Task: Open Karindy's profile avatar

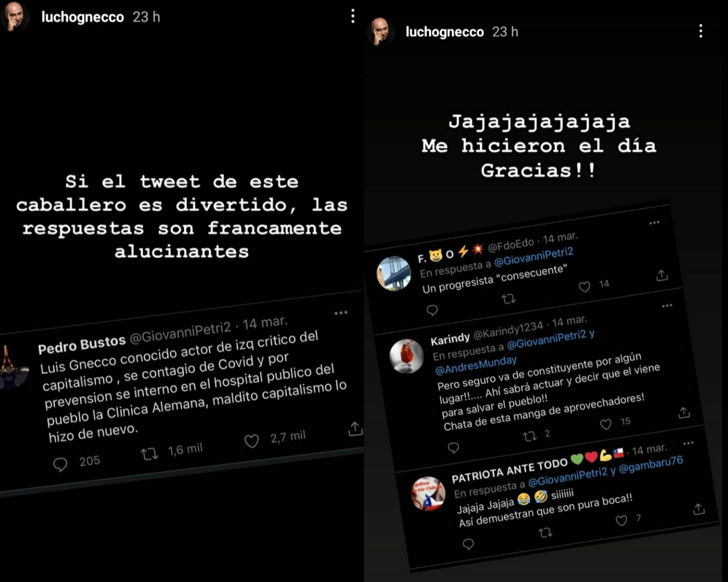Action: pos(406,356)
